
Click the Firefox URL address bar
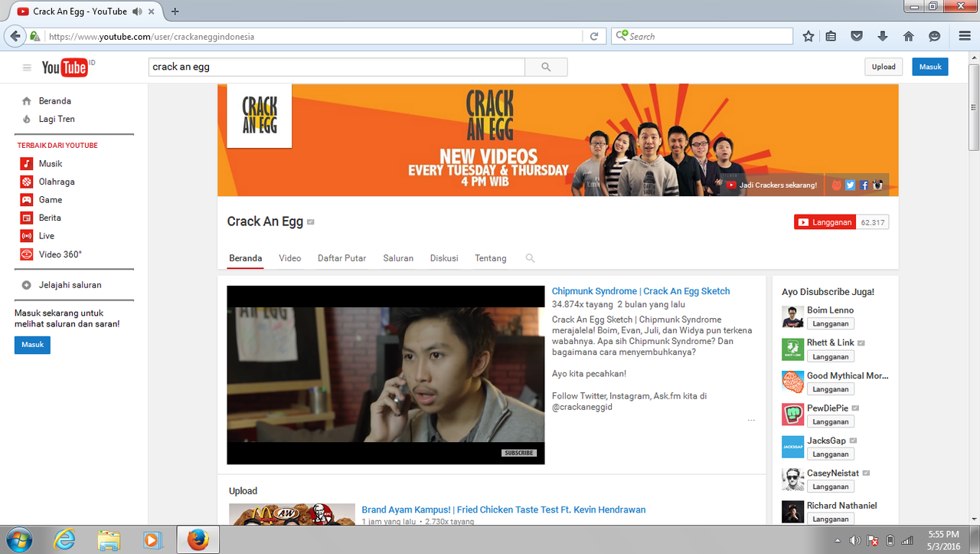[314, 36]
